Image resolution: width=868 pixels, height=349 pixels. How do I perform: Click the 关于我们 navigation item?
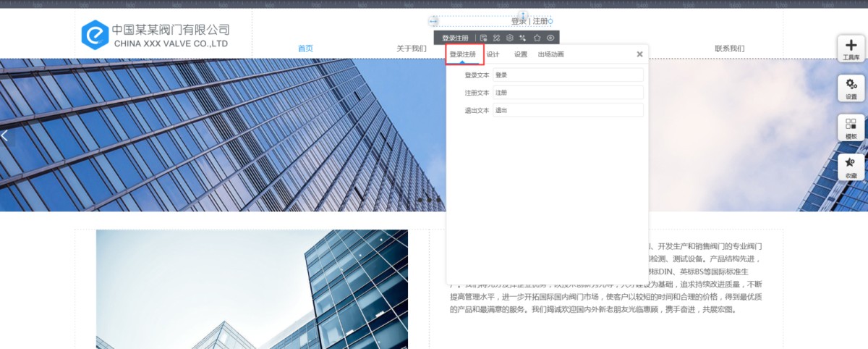412,49
